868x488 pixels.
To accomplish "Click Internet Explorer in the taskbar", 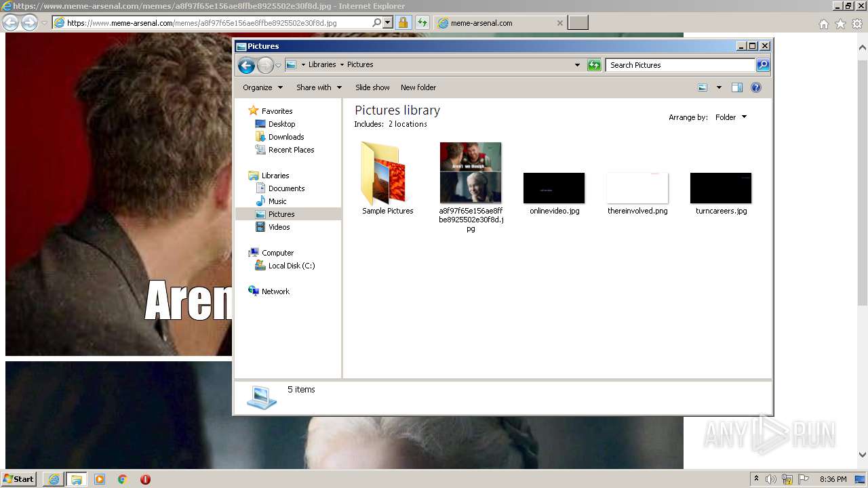I will [x=54, y=479].
